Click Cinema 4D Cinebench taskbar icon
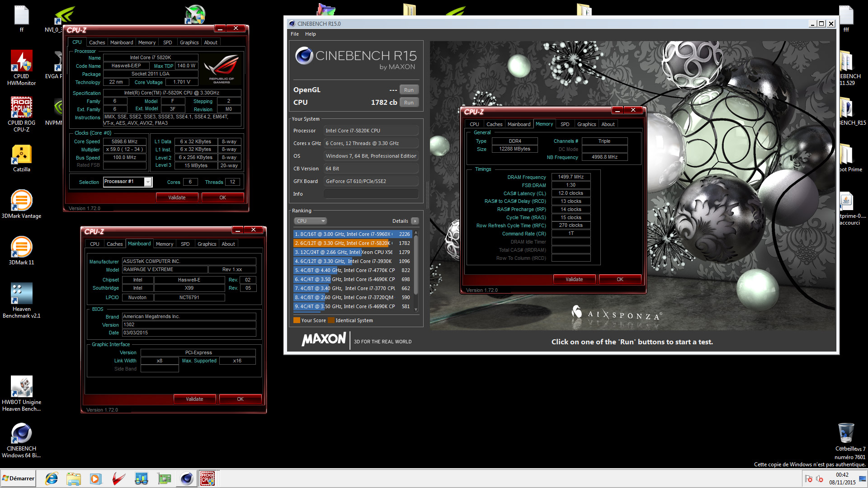The height and width of the screenshot is (488, 868). point(186,479)
